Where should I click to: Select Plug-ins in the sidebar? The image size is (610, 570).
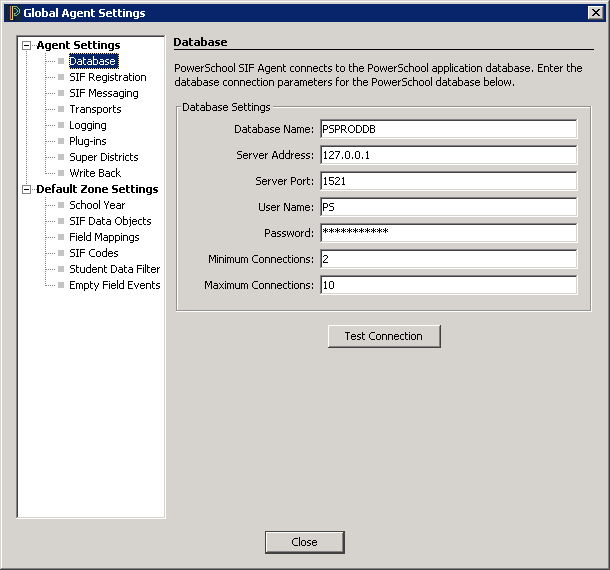click(x=87, y=141)
